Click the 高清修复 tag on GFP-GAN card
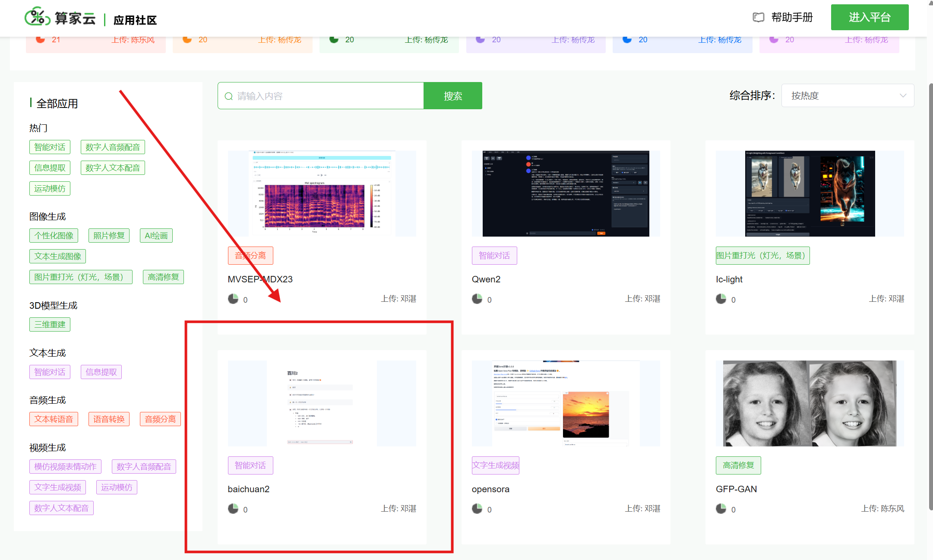 (x=738, y=465)
